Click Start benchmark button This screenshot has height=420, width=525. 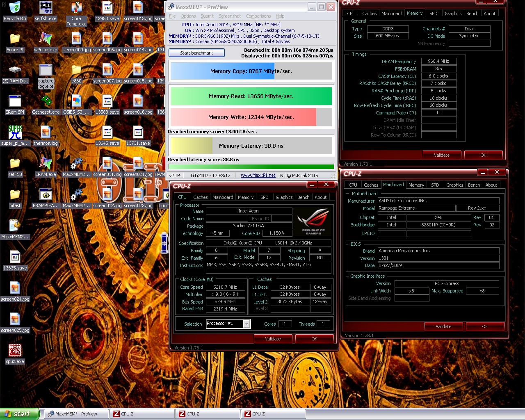coord(196,53)
